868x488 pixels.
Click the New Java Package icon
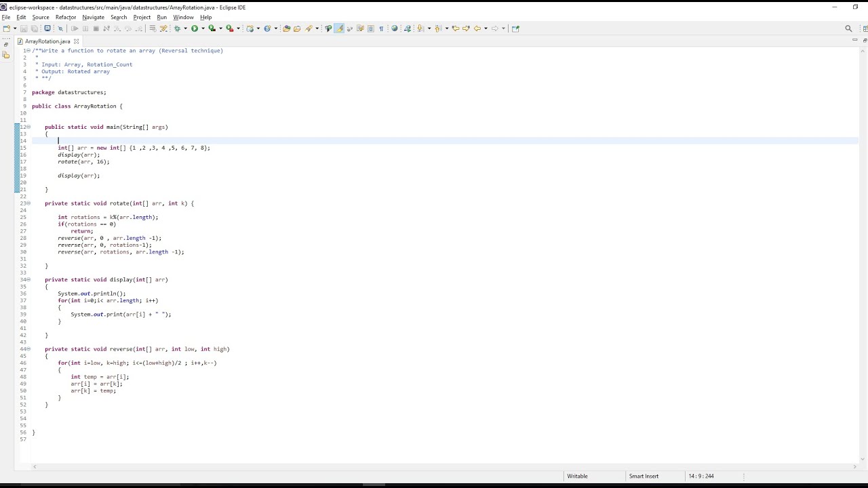click(250, 28)
